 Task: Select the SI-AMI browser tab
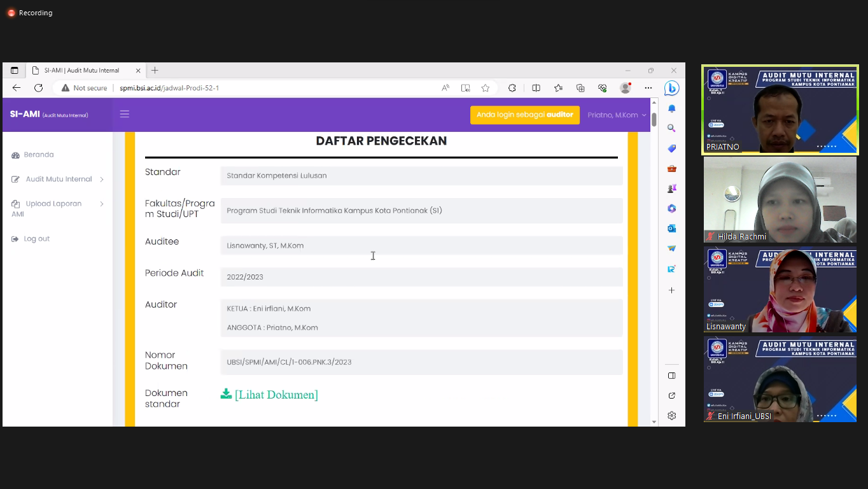point(86,71)
